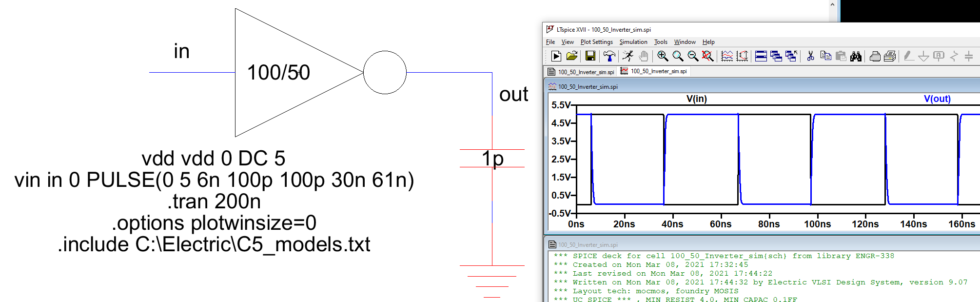
Task: Switch to the netlist text tab
Action: pos(581,72)
